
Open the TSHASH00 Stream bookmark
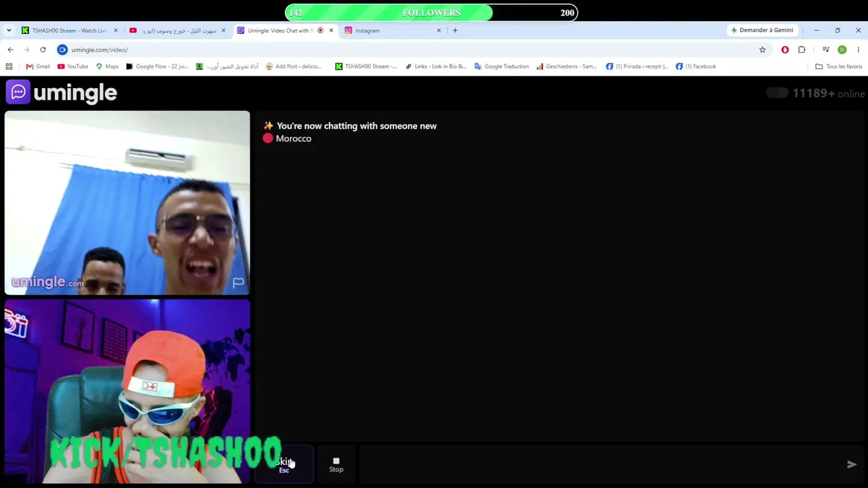pyautogui.click(x=366, y=66)
